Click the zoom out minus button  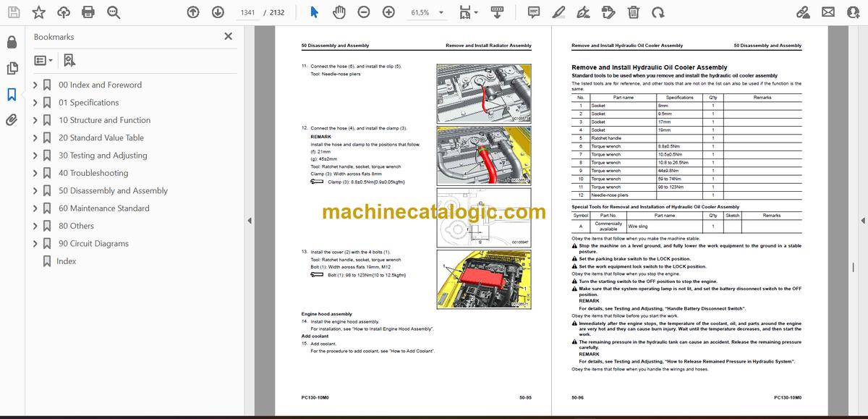coord(364,12)
